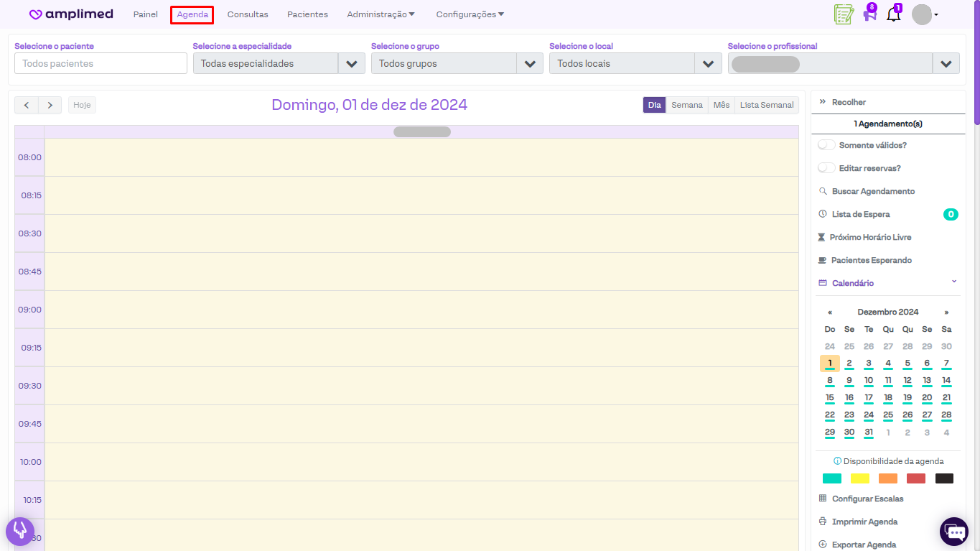Go to the previous day arrow
The image size is (980, 551).
click(27, 105)
